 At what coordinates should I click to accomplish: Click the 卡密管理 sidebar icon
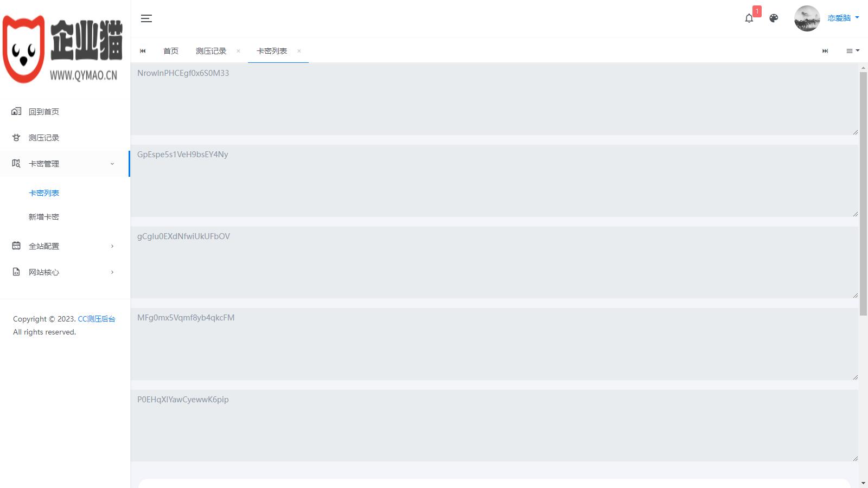16,163
